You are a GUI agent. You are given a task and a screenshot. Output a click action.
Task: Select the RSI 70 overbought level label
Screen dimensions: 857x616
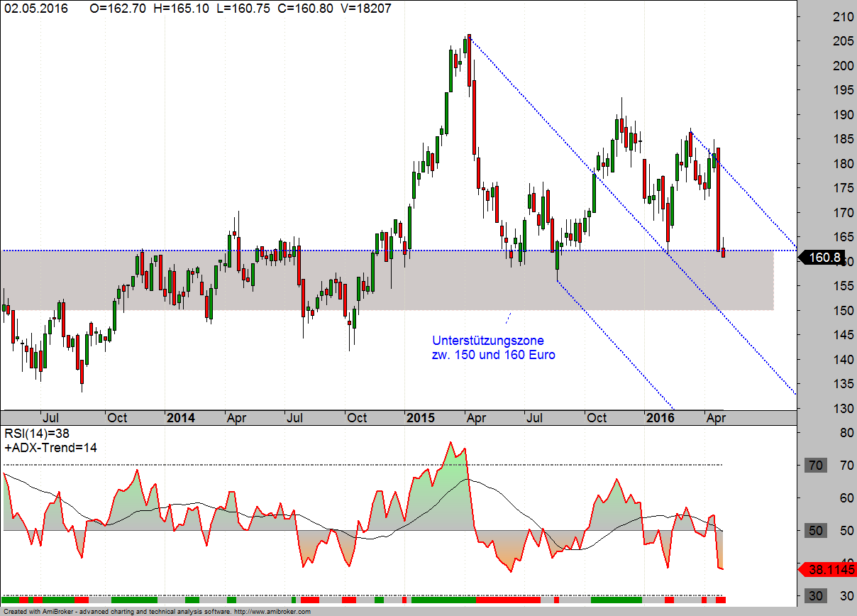(816, 466)
